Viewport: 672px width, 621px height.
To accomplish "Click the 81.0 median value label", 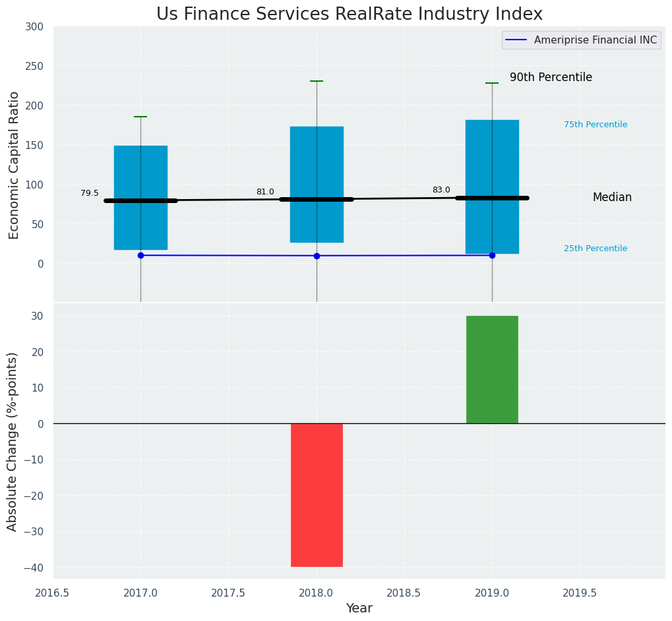I will pyautogui.click(x=265, y=192).
